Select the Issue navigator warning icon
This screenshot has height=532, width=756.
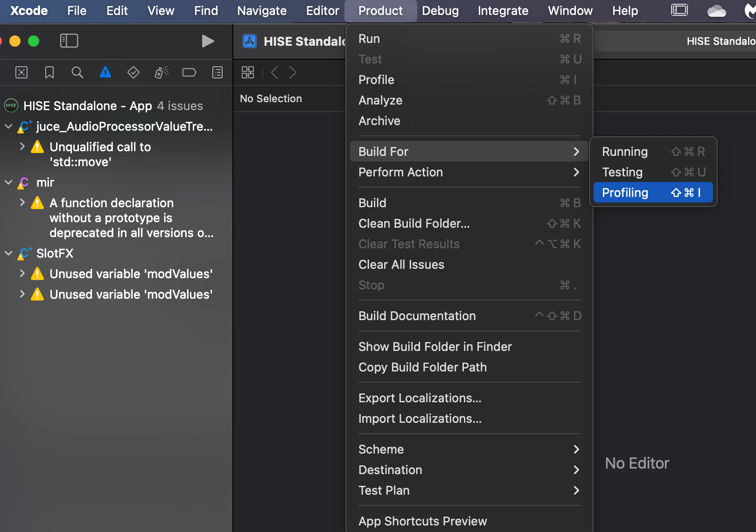click(105, 72)
